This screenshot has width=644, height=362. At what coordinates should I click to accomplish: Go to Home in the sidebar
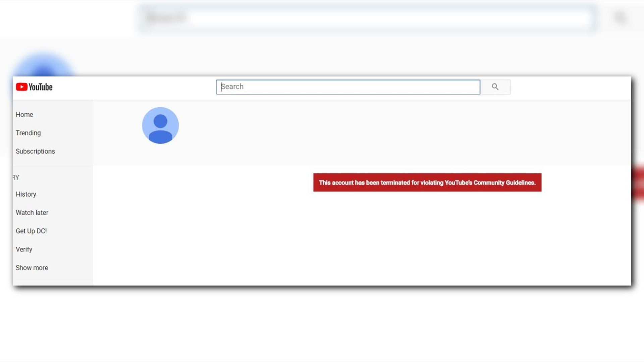[x=24, y=115]
